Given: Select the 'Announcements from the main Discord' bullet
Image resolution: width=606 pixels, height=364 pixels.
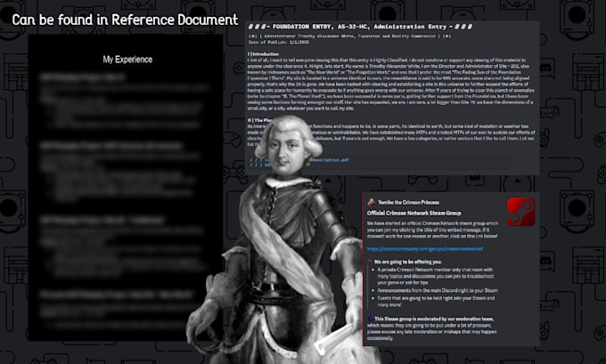Looking at the screenshot, I should tap(438, 290).
